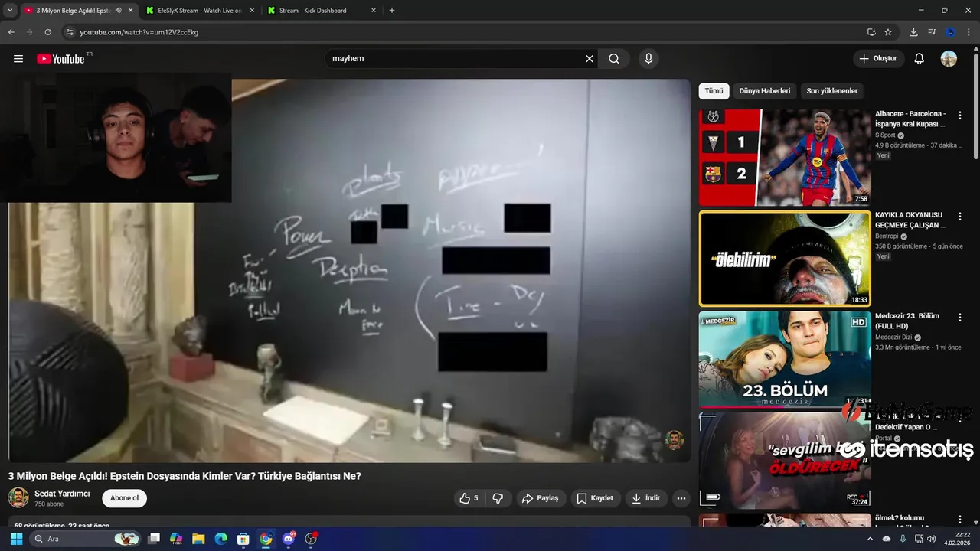The image size is (980, 551).
Task: Click the Oluştur create button
Action: [879, 59]
